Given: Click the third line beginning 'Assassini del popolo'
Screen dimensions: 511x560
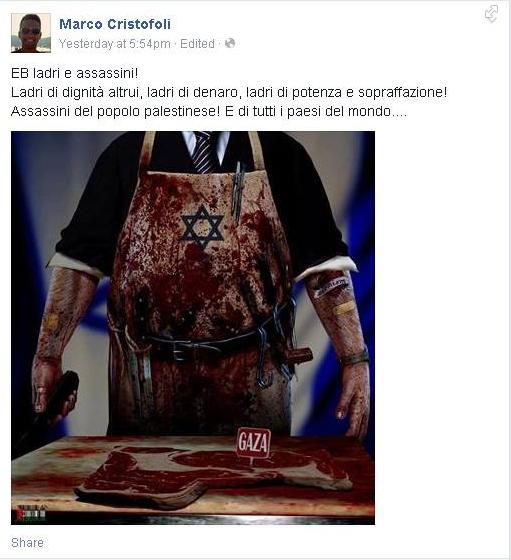Looking at the screenshot, I should click(x=209, y=111).
